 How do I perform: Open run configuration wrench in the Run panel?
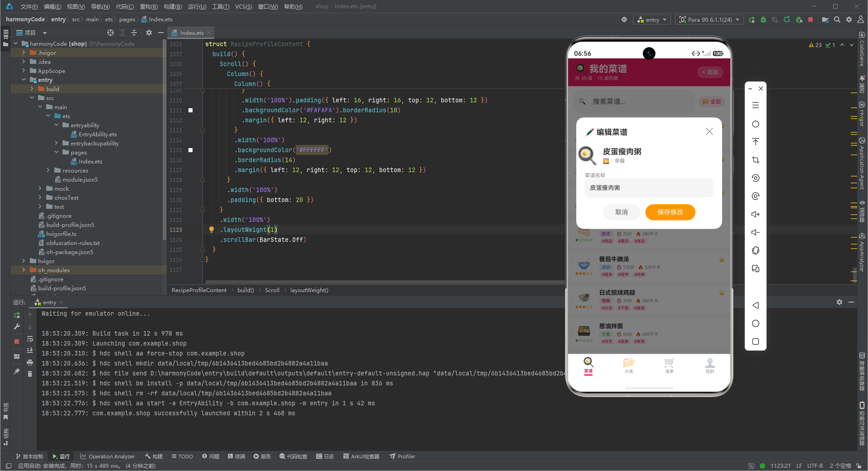click(x=17, y=327)
